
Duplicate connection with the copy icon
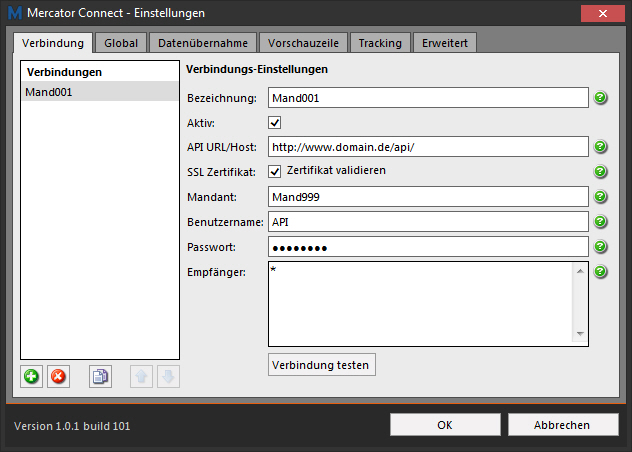(x=100, y=377)
